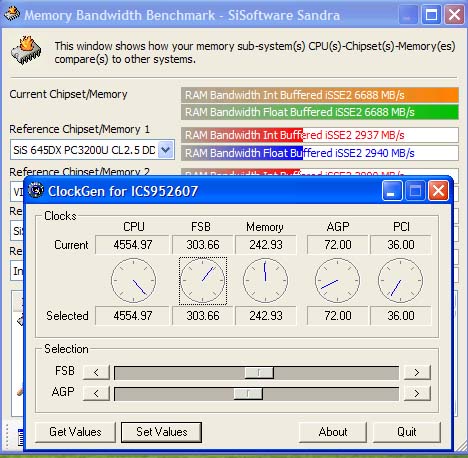This screenshot has height=458, width=468.
Task: Click the Current Chipset/Memory label
Action: (68, 94)
